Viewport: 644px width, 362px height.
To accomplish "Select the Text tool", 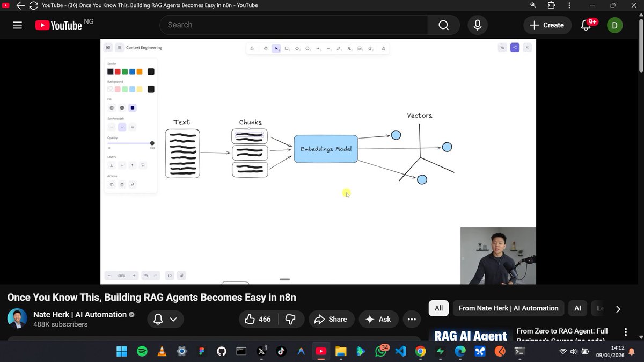I will point(349,48).
